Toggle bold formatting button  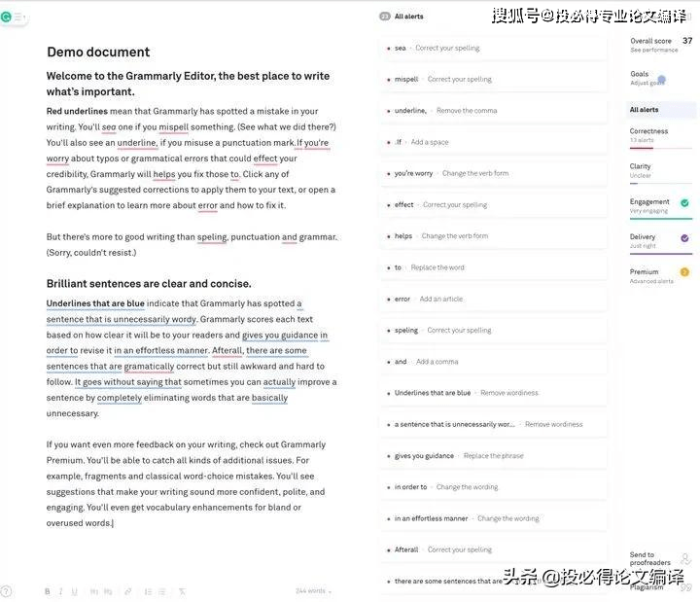click(x=48, y=591)
